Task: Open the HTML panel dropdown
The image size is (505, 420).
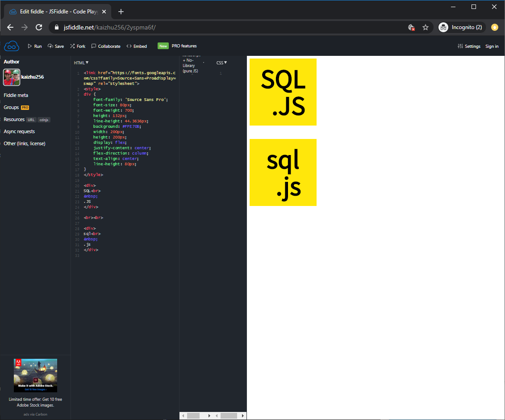Action: pyautogui.click(x=81, y=63)
